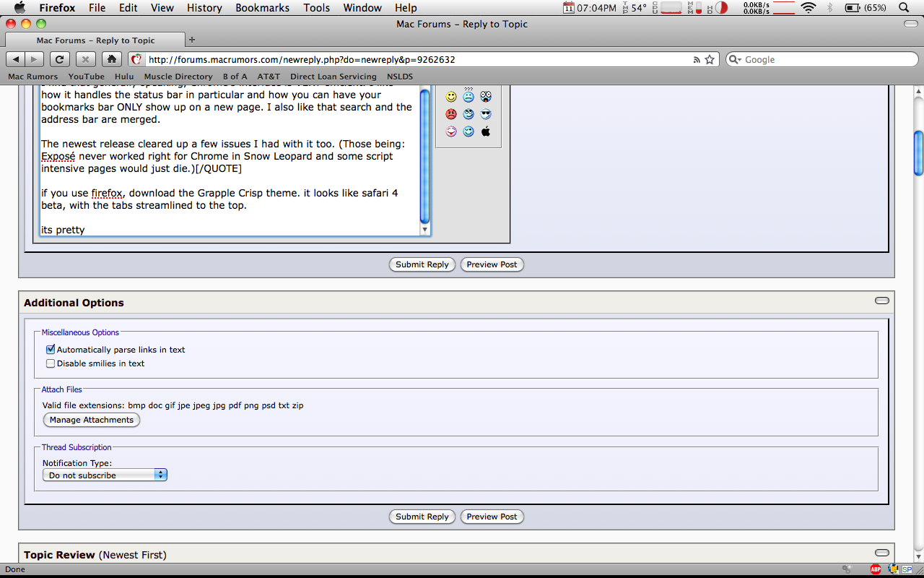Go forward with the browser forward arrow
Viewport: 924px width, 578px height.
point(34,59)
